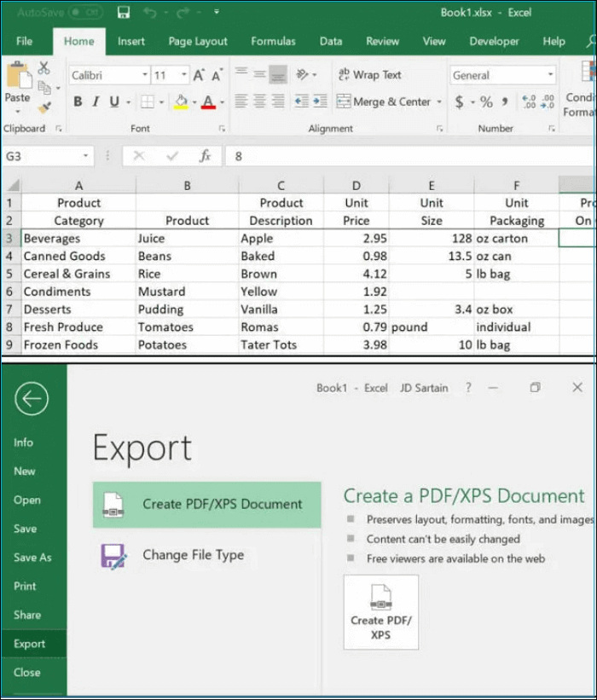Click the Save icon in the title bar
The height and width of the screenshot is (700, 597).
coord(124,13)
